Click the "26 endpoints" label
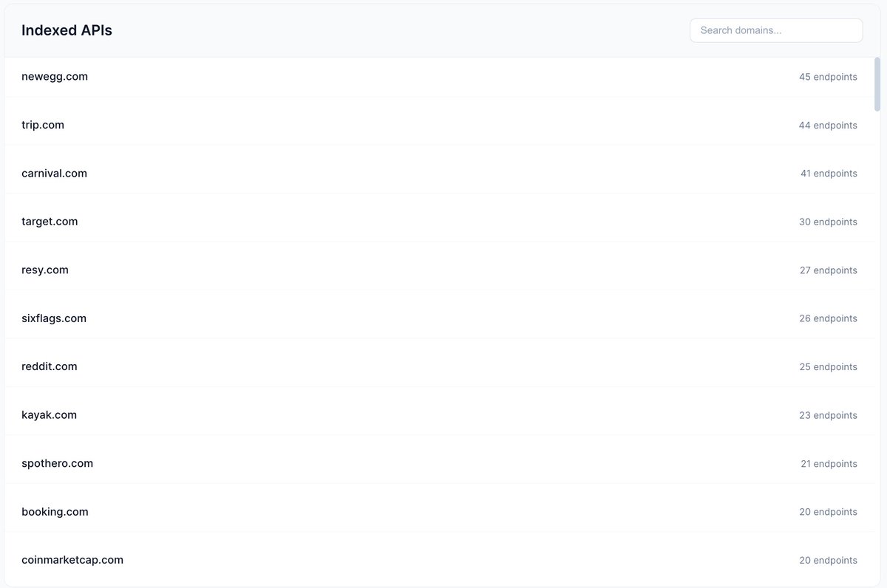The width and height of the screenshot is (887, 588). (x=828, y=318)
